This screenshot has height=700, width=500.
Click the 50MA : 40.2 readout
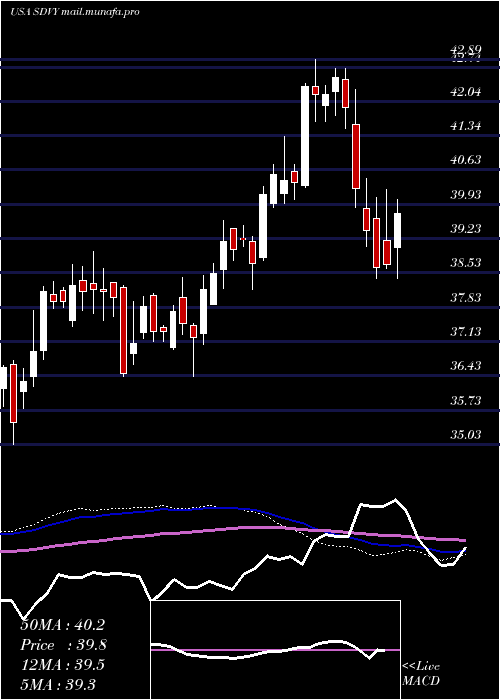coord(62,625)
